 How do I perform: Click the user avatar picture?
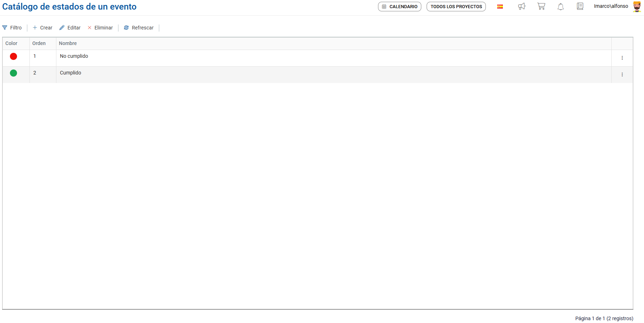tap(637, 6)
